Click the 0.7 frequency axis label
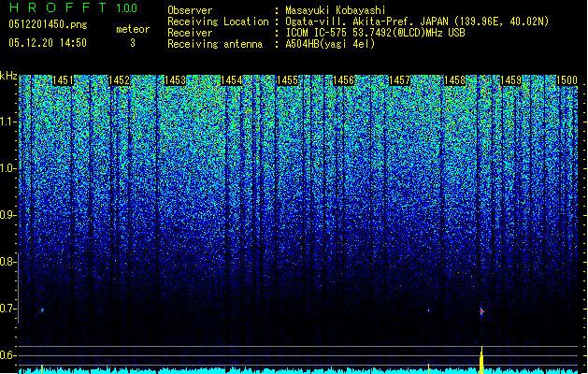588x374 pixels. pos(7,309)
